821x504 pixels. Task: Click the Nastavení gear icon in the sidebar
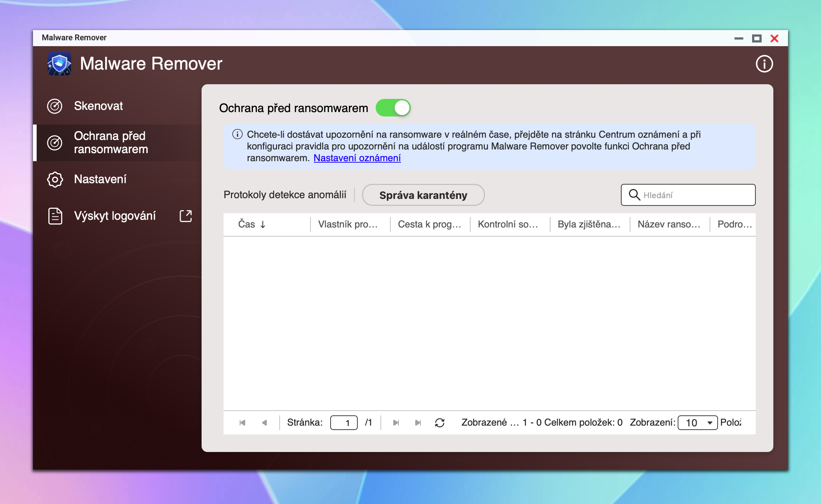(x=55, y=179)
